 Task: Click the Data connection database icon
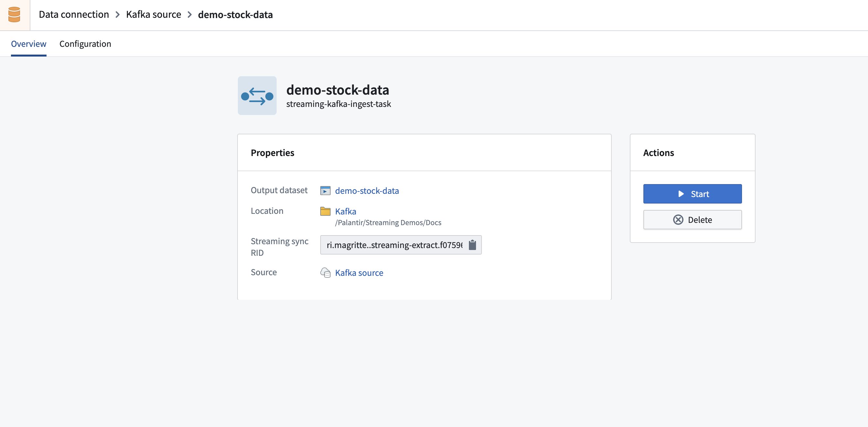click(14, 15)
